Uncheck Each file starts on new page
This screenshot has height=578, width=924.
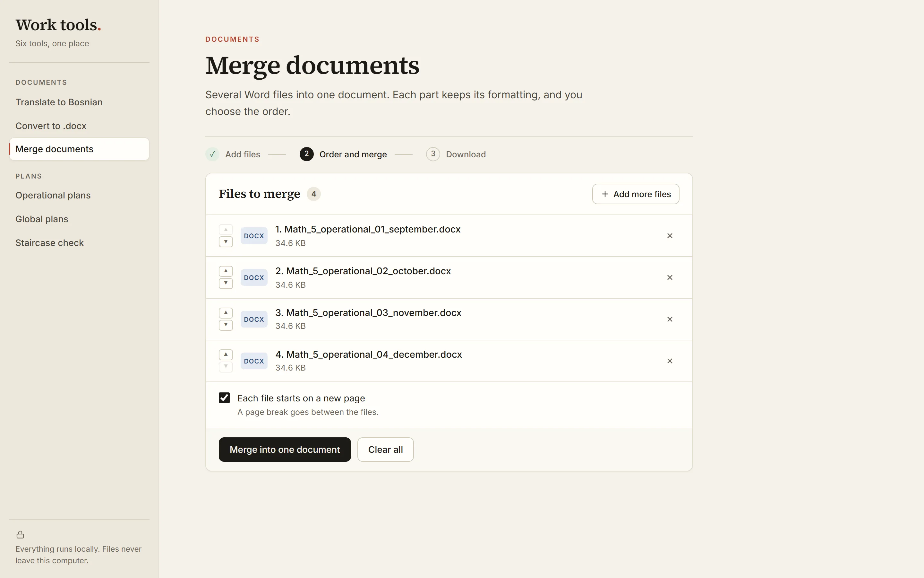(224, 398)
